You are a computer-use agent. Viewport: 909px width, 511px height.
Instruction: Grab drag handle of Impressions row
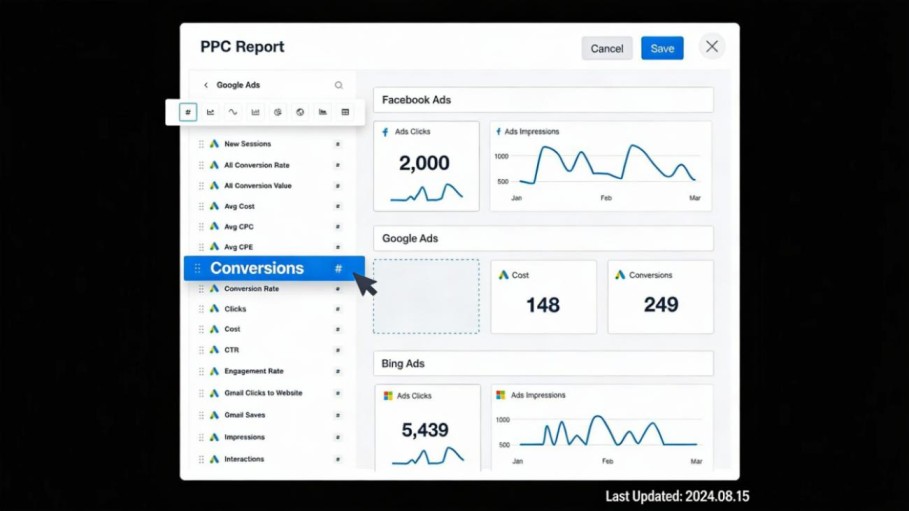201,437
